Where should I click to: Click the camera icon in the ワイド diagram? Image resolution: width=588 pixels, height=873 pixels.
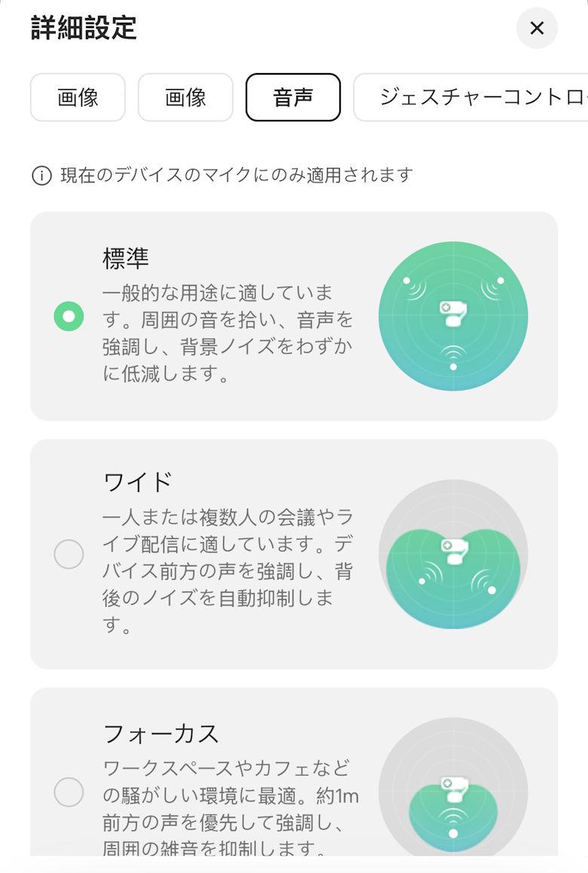pos(453,549)
